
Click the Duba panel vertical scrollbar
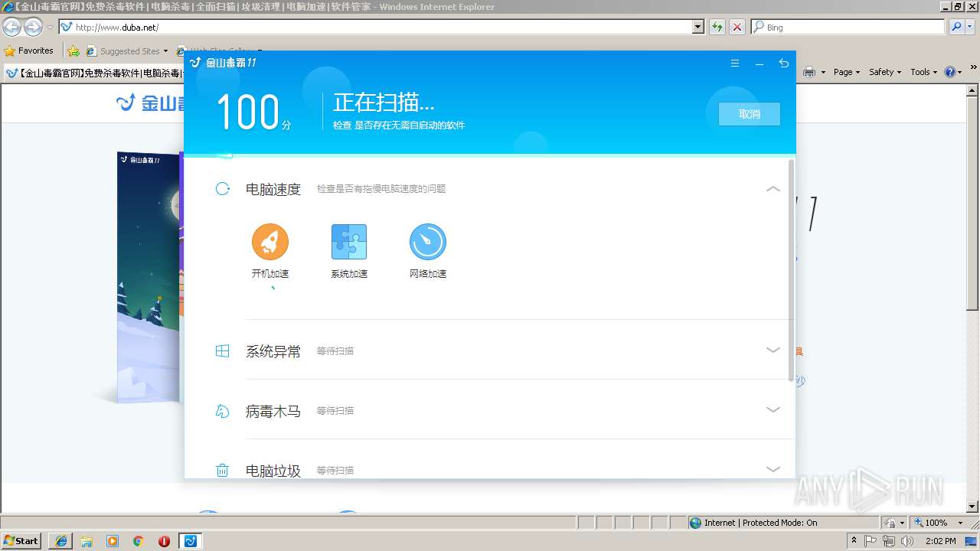(791, 269)
